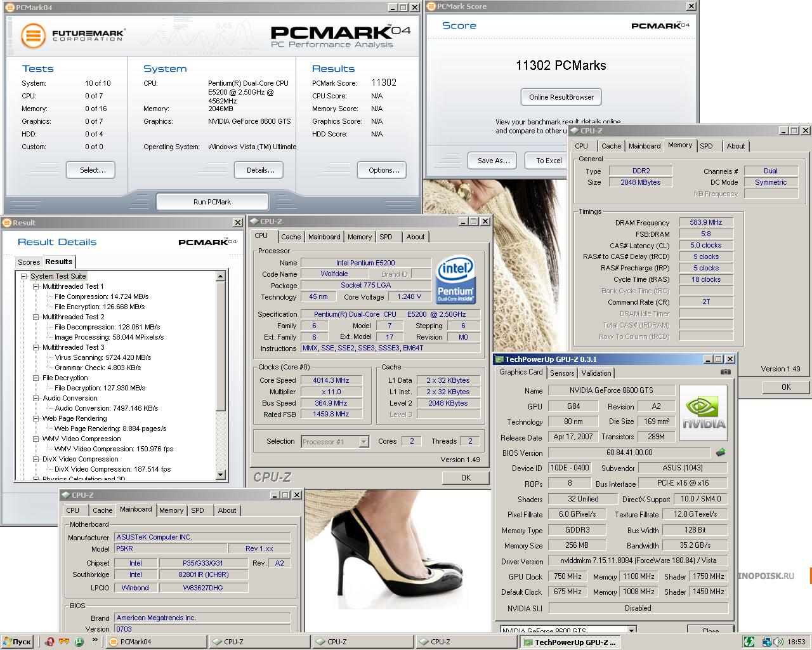Image resolution: width=812 pixels, height=650 pixels.
Task: Click the PCMark Score window title icon
Action: 431,6
